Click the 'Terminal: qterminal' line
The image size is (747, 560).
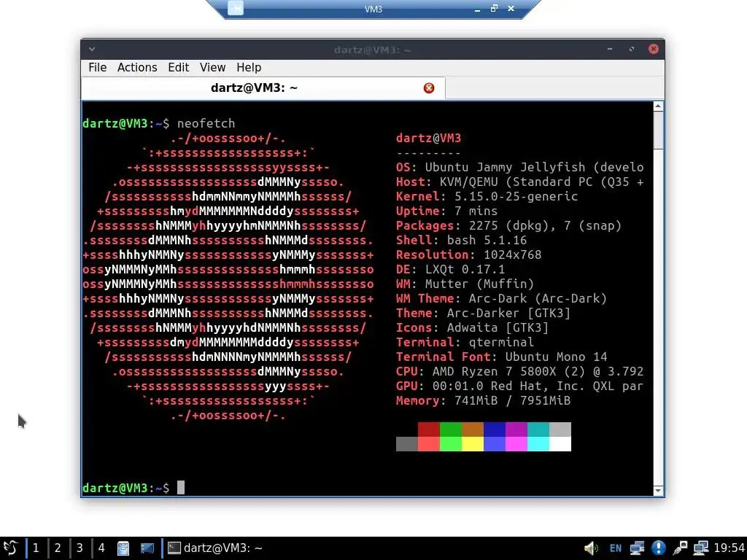point(465,343)
